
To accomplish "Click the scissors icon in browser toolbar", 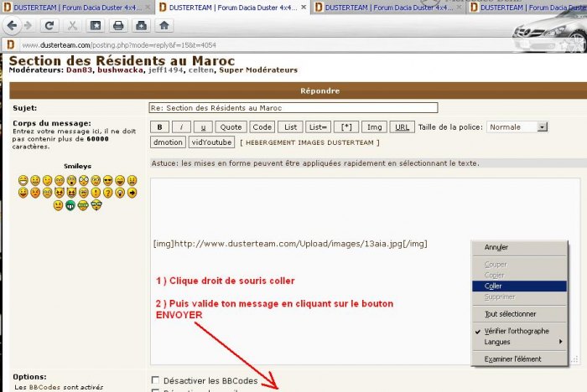I will (x=72, y=26).
